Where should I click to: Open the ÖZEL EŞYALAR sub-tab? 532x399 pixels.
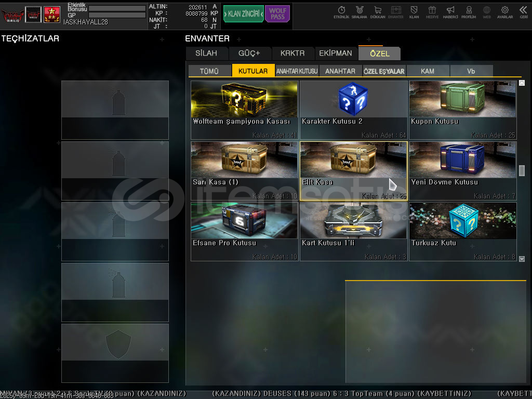pos(384,71)
